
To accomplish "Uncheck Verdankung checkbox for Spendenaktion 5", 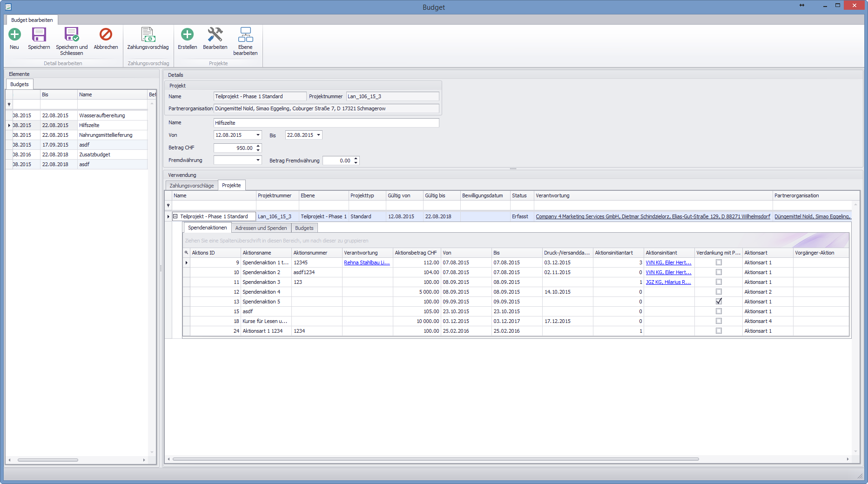I will click(719, 302).
